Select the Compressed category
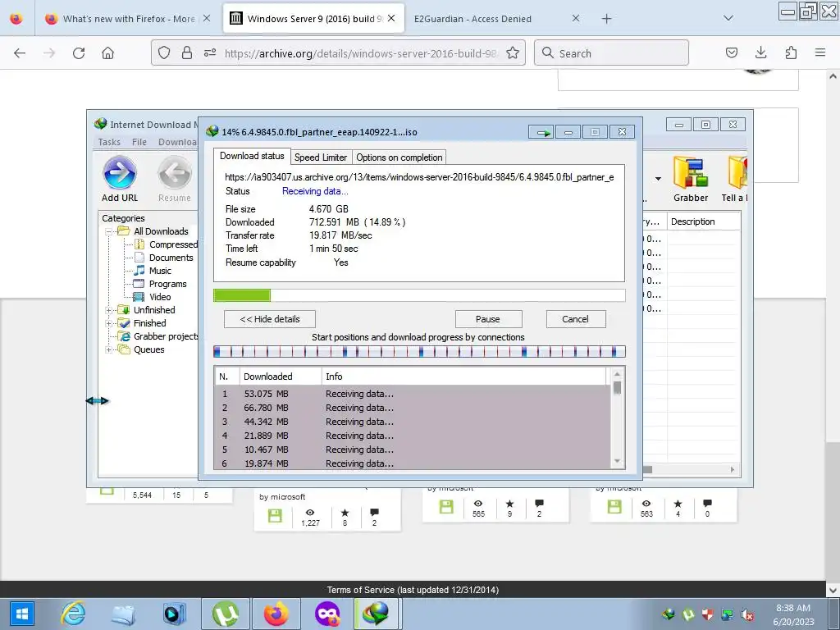The width and height of the screenshot is (840, 630). pos(173,244)
